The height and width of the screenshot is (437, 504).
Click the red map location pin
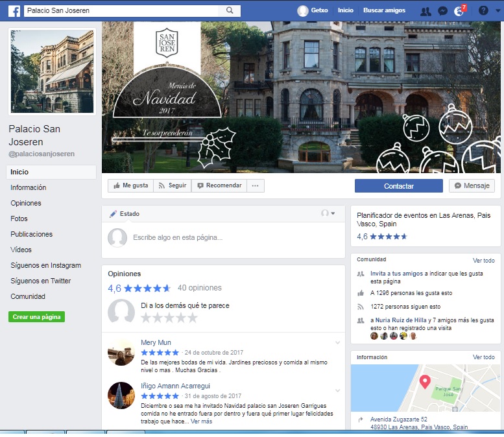coord(425,382)
